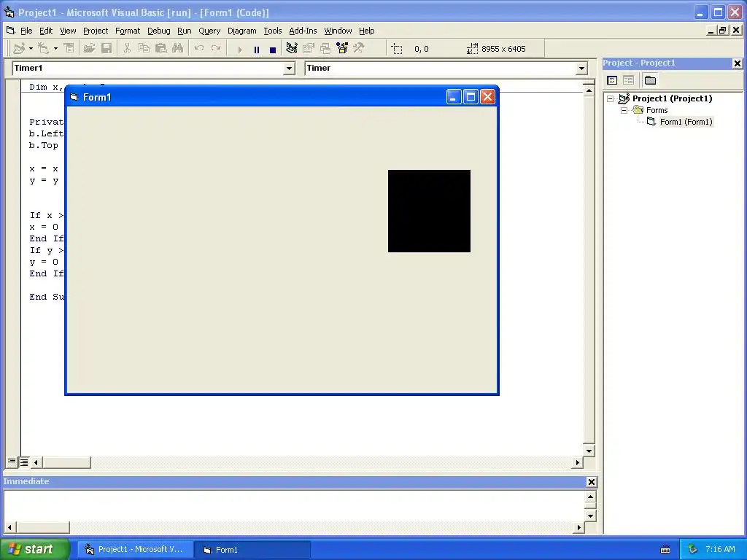Click the Form1 taskbar button
The width and height of the screenshot is (747, 560).
pyautogui.click(x=253, y=550)
